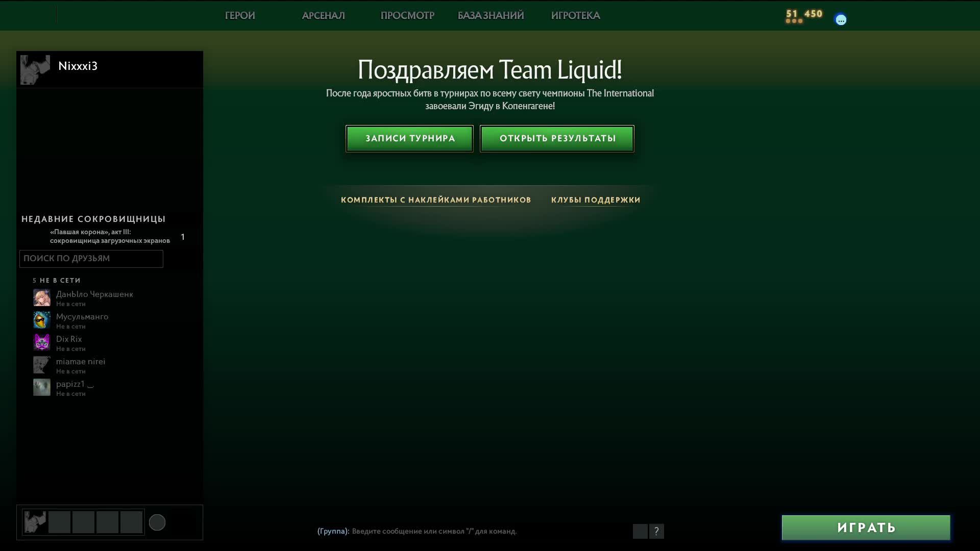Click the Nixxxi3 profile avatar
The height and width of the screenshot is (551, 980).
[x=35, y=70]
